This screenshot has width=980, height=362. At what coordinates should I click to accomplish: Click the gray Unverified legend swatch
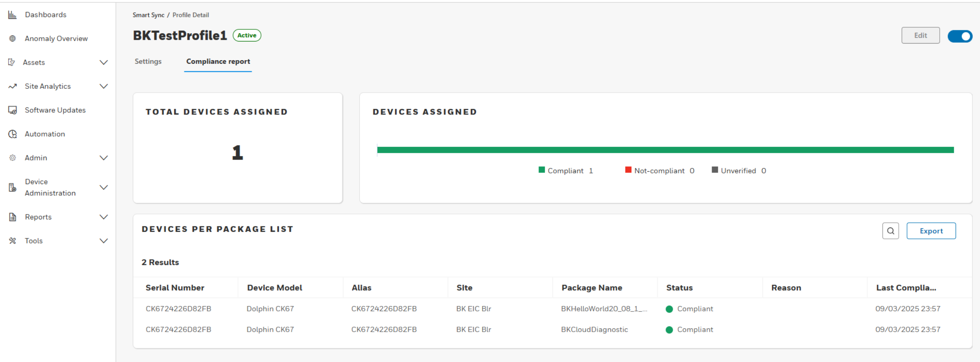(x=714, y=170)
